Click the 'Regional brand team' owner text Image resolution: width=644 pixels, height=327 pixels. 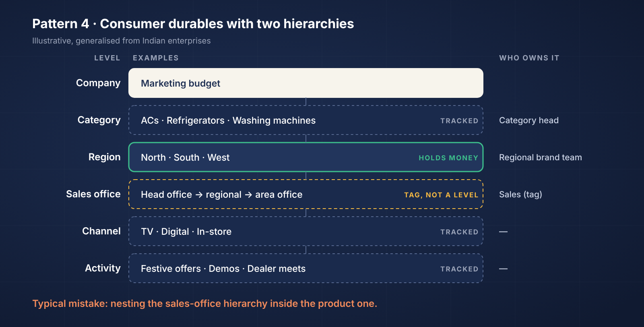coord(541,157)
